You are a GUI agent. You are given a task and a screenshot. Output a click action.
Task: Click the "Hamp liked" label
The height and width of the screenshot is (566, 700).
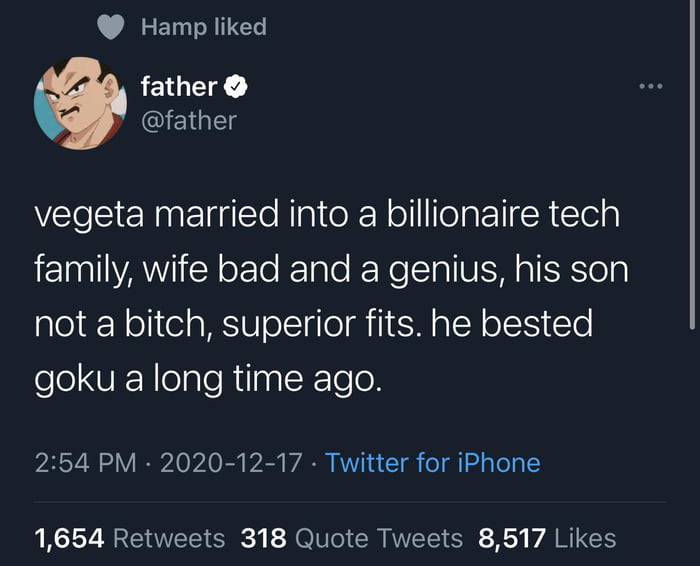click(x=204, y=27)
